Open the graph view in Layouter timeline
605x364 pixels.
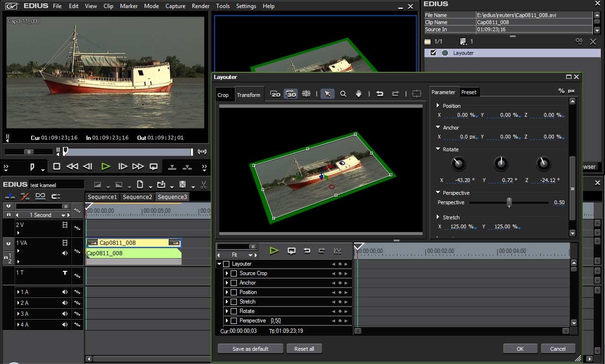click(x=337, y=251)
